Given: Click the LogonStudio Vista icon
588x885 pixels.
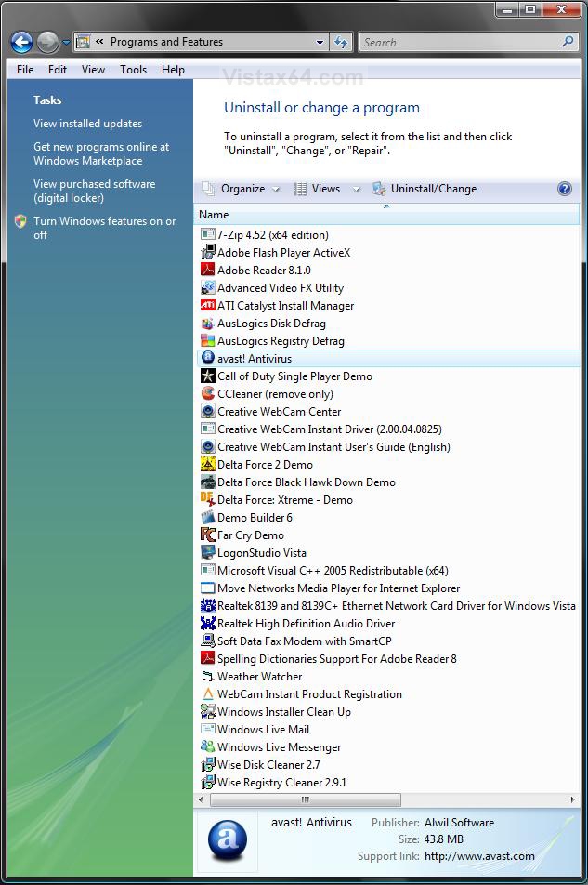Looking at the screenshot, I should point(207,552).
